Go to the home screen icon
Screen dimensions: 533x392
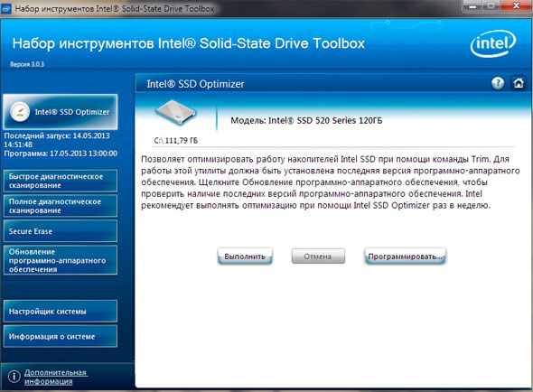(x=518, y=83)
